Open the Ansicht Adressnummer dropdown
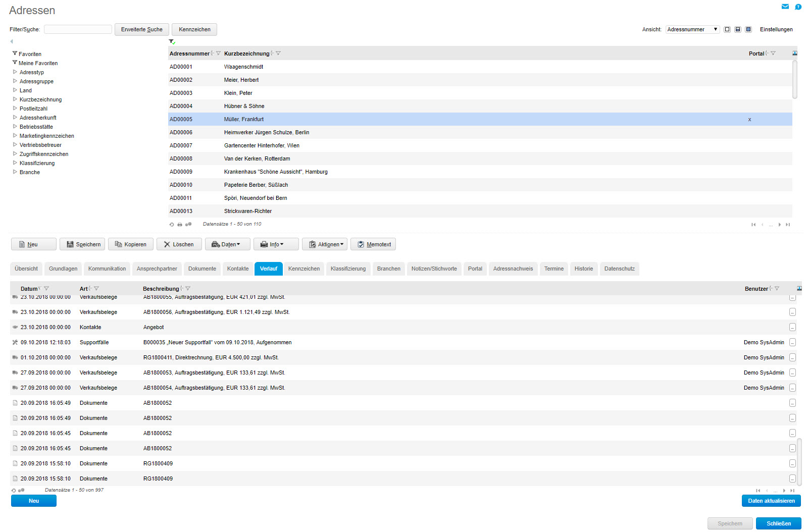The image size is (807, 532). 692,30
